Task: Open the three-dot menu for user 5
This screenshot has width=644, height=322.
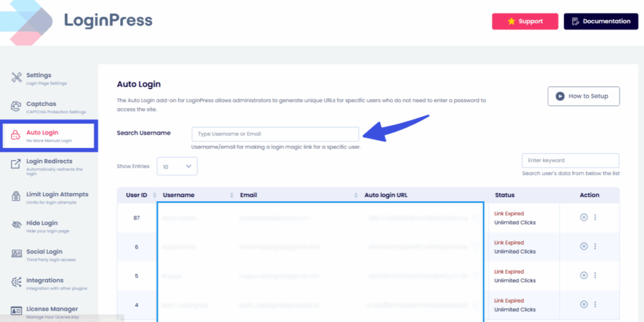Action: (595, 275)
